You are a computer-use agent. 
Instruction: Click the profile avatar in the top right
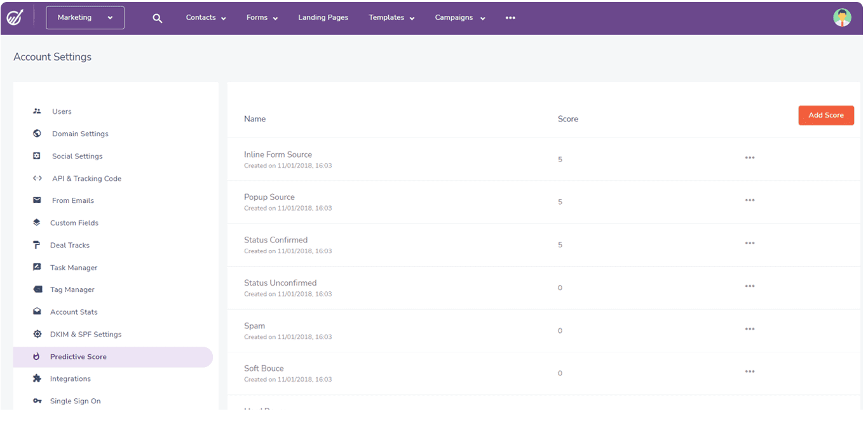coord(841,17)
